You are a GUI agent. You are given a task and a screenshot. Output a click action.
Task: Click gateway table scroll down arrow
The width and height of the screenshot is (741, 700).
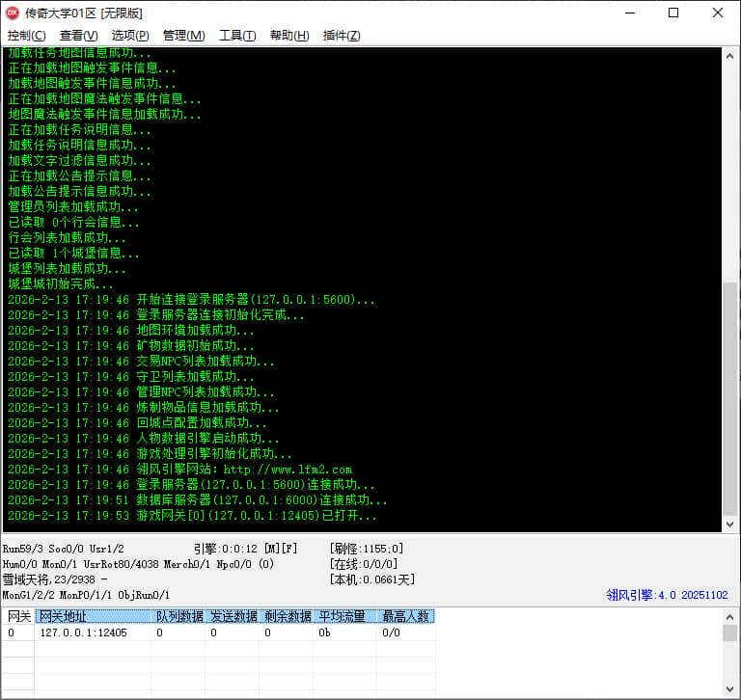click(x=729, y=689)
